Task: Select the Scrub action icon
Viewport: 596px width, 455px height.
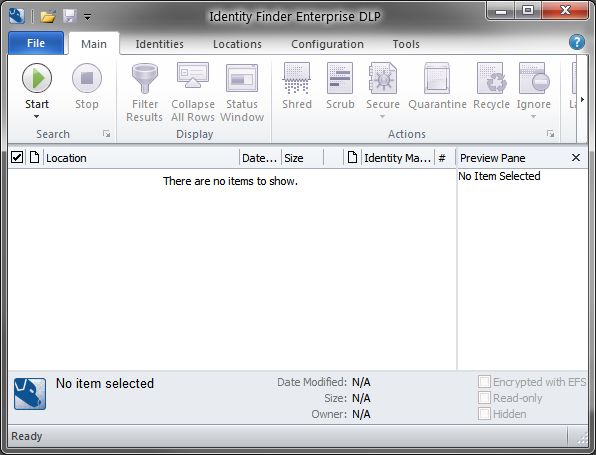Action: tap(340, 78)
